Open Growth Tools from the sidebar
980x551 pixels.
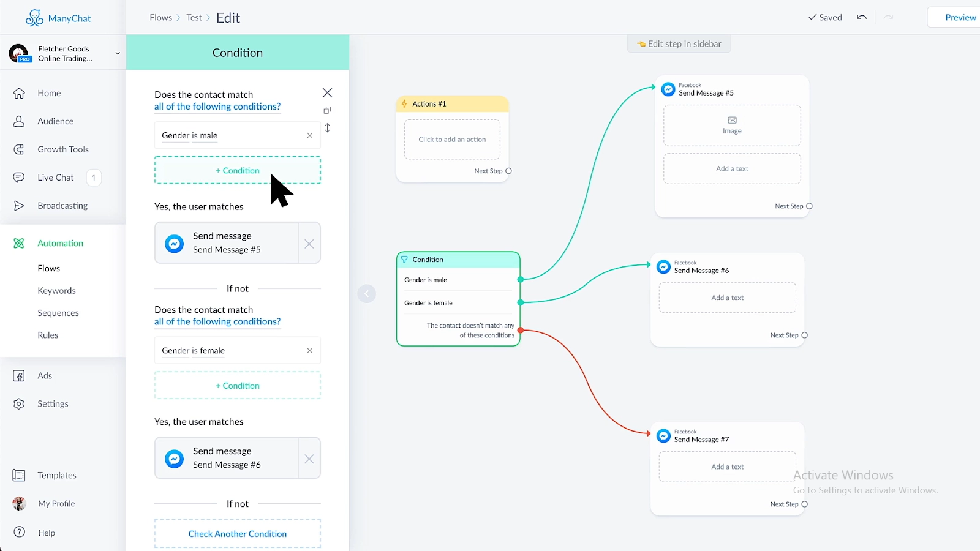click(63, 149)
